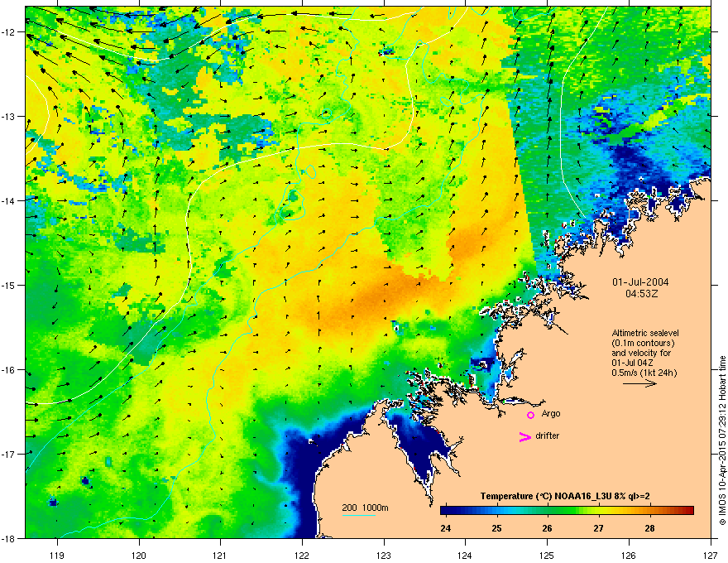Click the 'drifter' legend text
The height and width of the screenshot is (563, 728).
(x=548, y=435)
